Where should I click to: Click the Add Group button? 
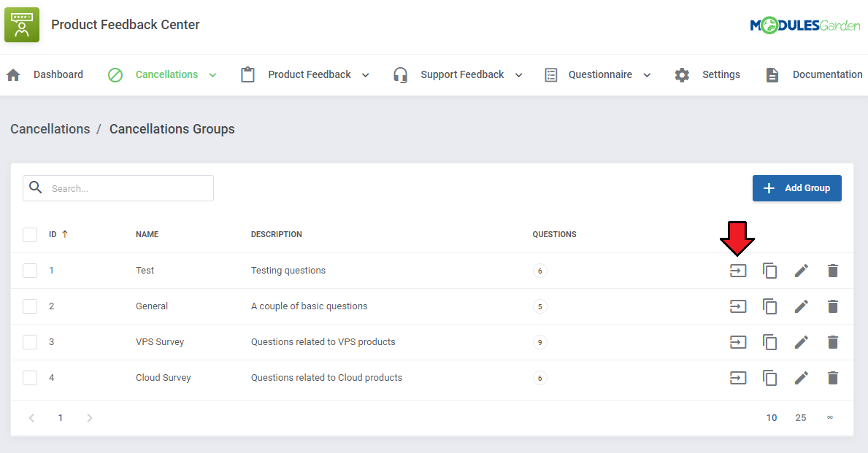(796, 188)
